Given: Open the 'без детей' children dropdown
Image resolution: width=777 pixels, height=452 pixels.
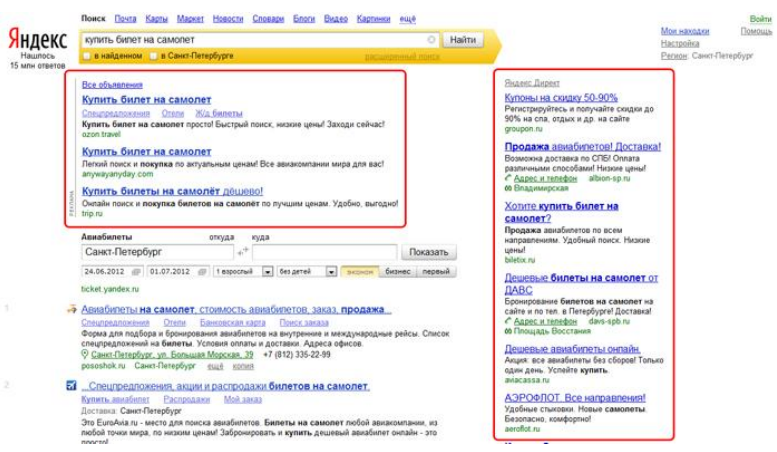Looking at the screenshot, I should click(x=307, y=272).
